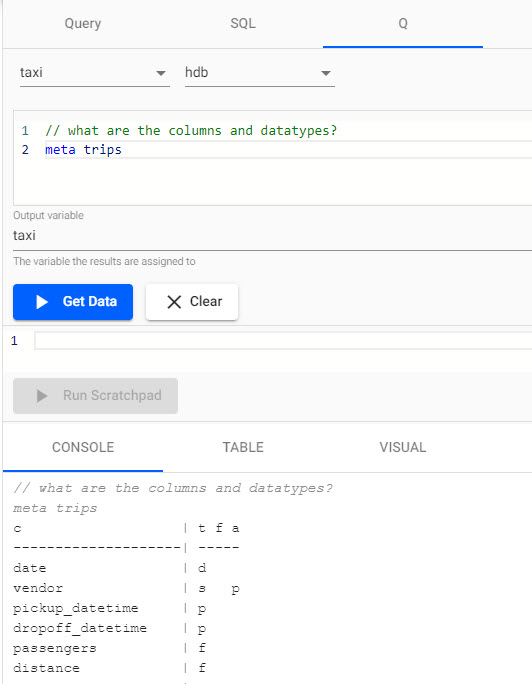Click the 'meta trips' text in the console

tap(55, 509)
